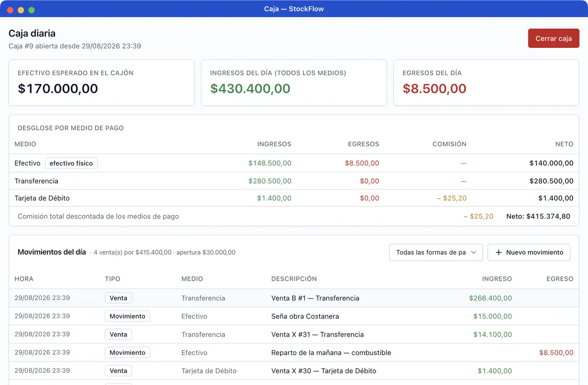
Task: Click the Tarjeta de Débito medio in movimientos
Action: pyautogui.click(x=209, y=371)
